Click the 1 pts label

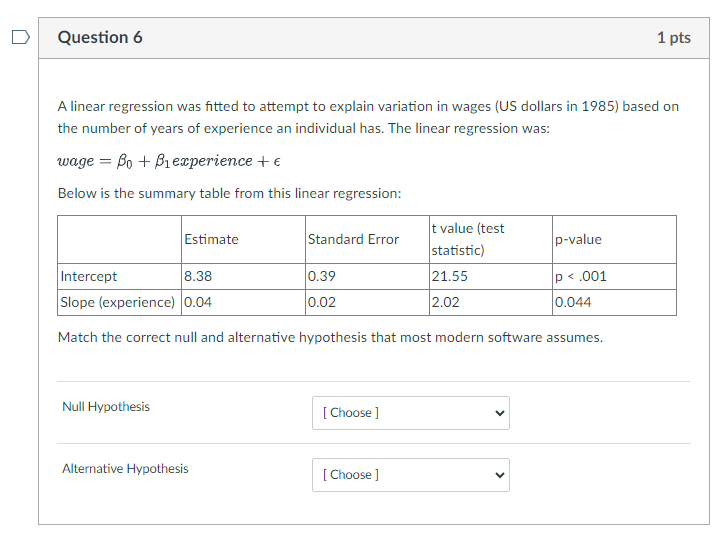674,38
